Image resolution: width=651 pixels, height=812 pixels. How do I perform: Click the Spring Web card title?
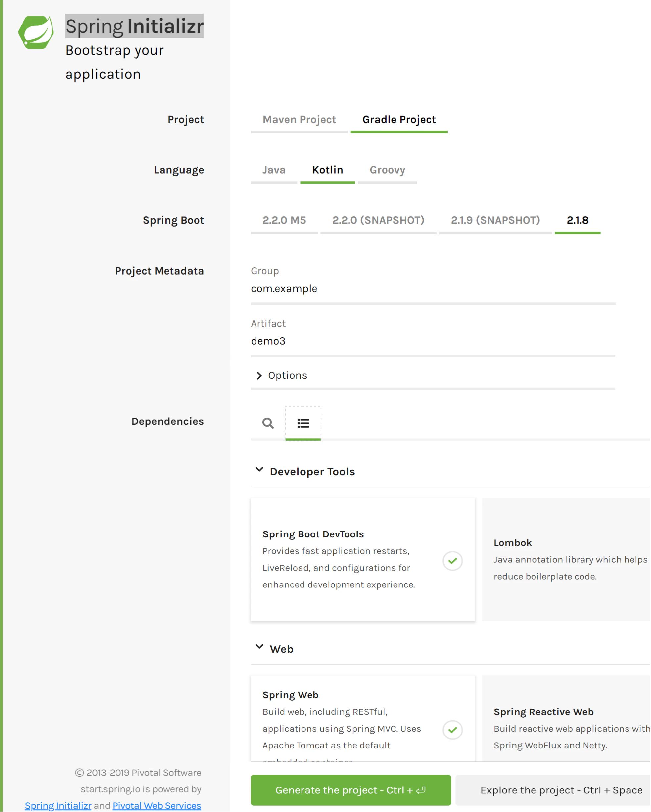click(x=291, y=695)
